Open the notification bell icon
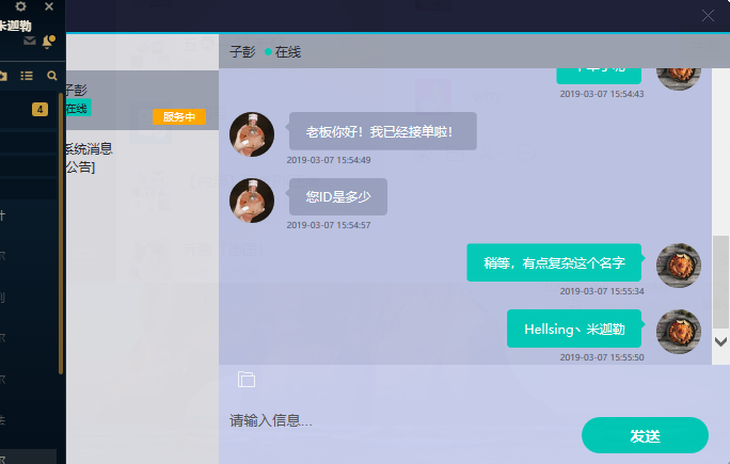 point(48,42)
